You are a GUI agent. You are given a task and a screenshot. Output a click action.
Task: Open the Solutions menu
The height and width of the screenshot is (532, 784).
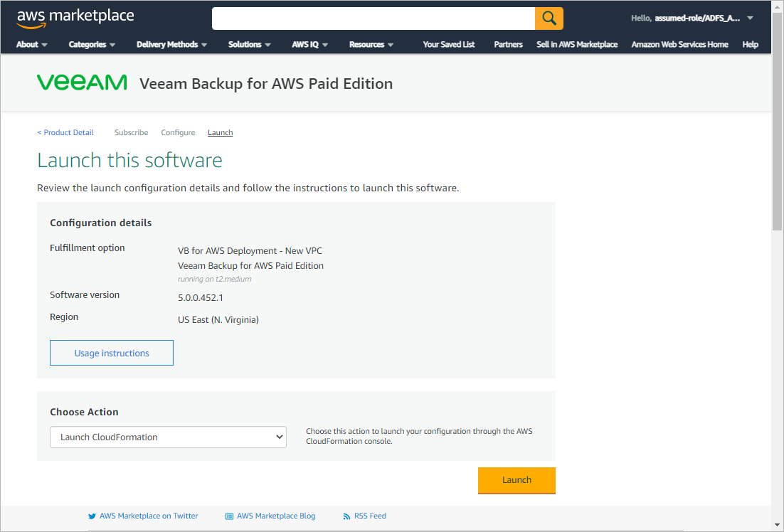click(x=250, y=45)
